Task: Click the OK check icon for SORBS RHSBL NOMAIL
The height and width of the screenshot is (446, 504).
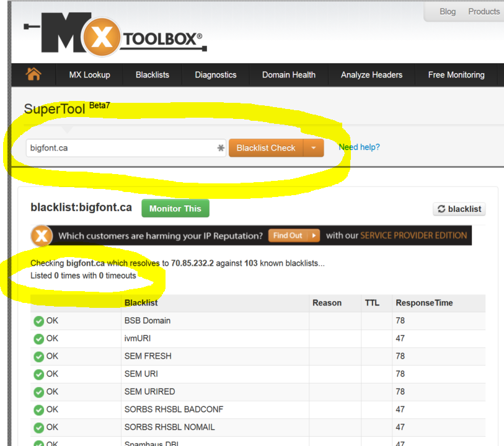Action: 38,427
